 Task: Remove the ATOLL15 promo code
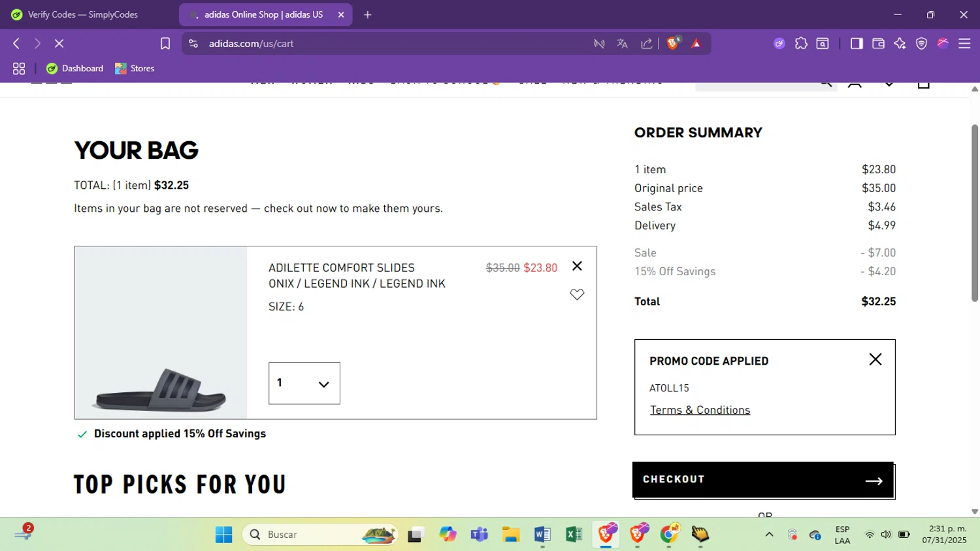pos(875,359)
